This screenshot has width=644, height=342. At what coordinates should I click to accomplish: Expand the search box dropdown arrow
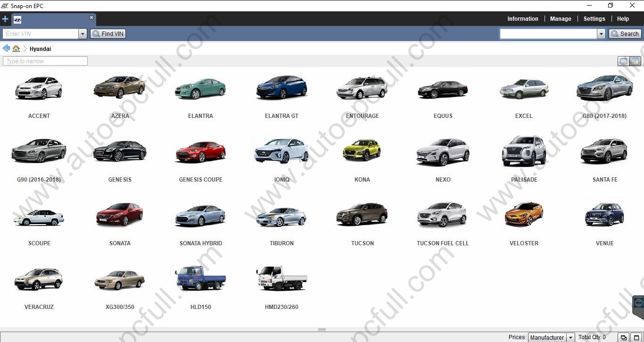[x=601, y=34]
